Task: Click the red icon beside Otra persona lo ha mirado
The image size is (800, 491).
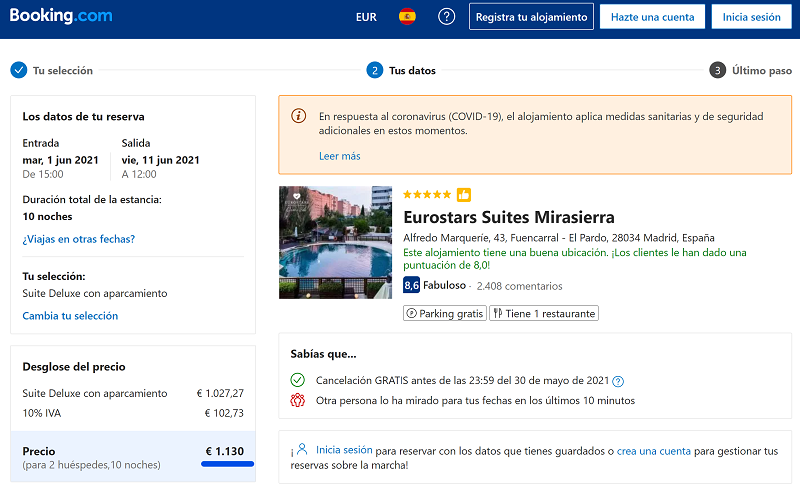Action: point(297,400)
